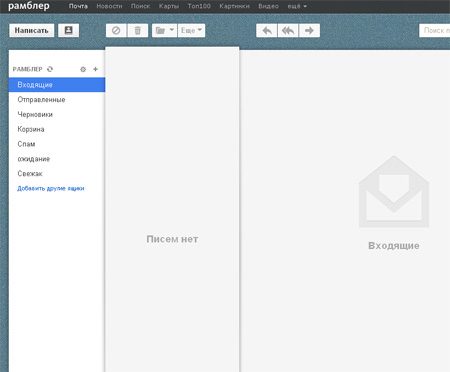The height and width of the screenshot is (372, 450).
Task: Click the Reply All double-arrow icon
Action: tap(288, 30)
